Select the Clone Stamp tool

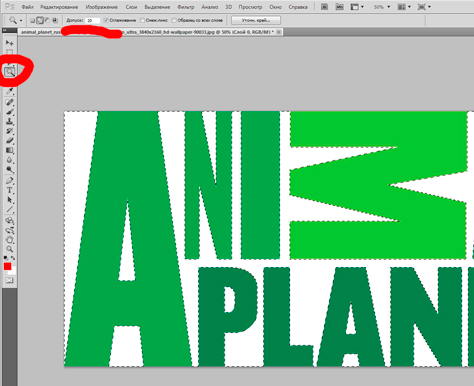[x=9, y=121]
